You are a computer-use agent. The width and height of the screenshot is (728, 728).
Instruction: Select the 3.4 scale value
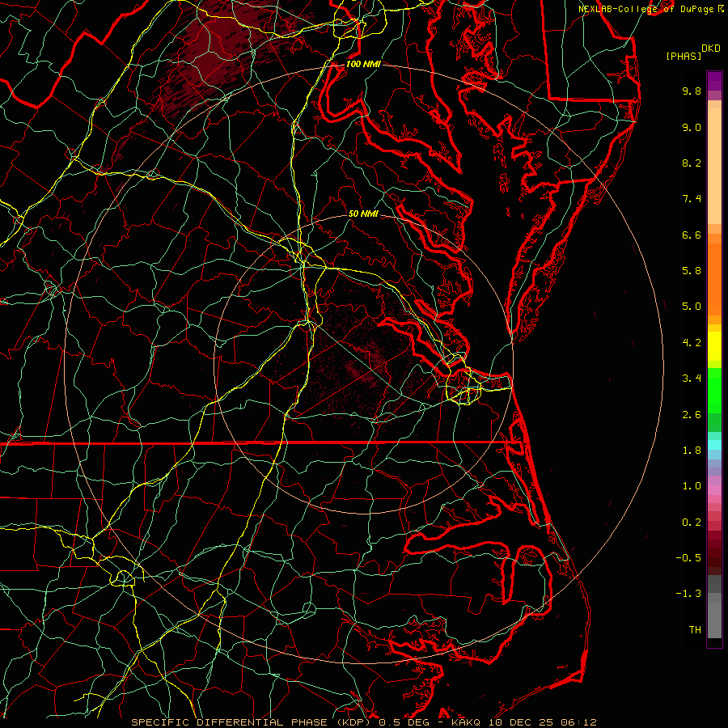click(x=692, y=379)
